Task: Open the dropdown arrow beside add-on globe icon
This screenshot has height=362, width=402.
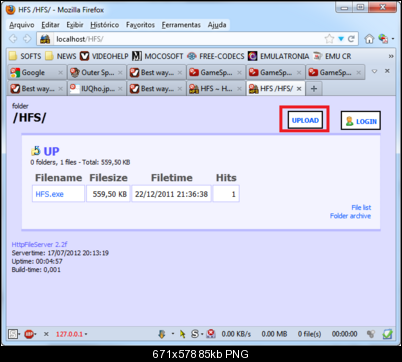Action: [x=393, y=39]
